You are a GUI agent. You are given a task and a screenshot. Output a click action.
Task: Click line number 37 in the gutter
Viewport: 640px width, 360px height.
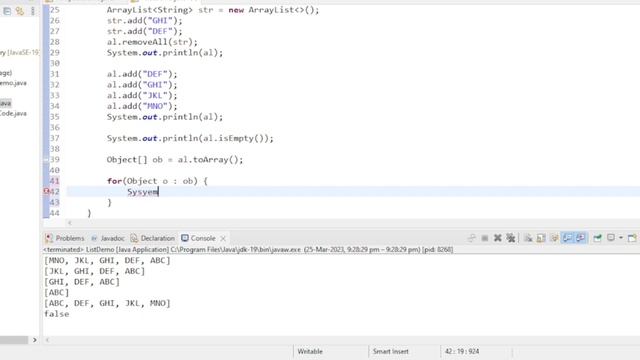click(x=54, y=138)
